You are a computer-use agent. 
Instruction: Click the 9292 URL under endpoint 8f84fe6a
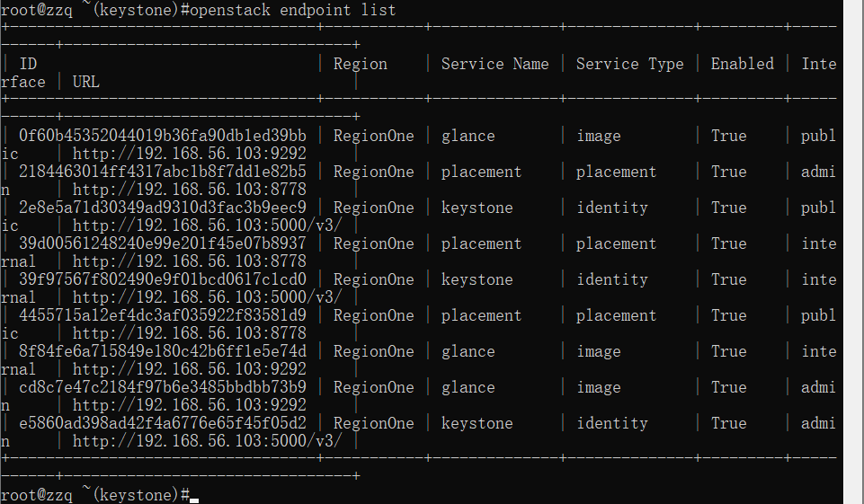point(190,369)
